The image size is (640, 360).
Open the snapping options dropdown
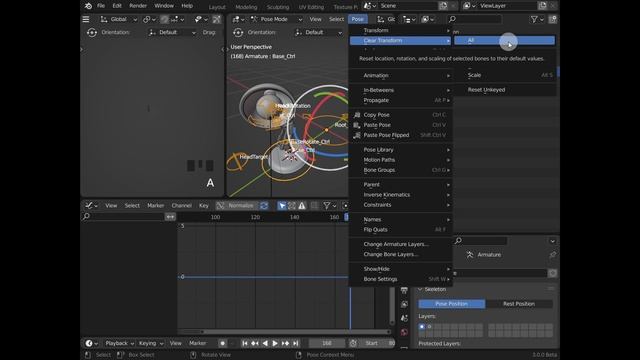coord(178,19)
